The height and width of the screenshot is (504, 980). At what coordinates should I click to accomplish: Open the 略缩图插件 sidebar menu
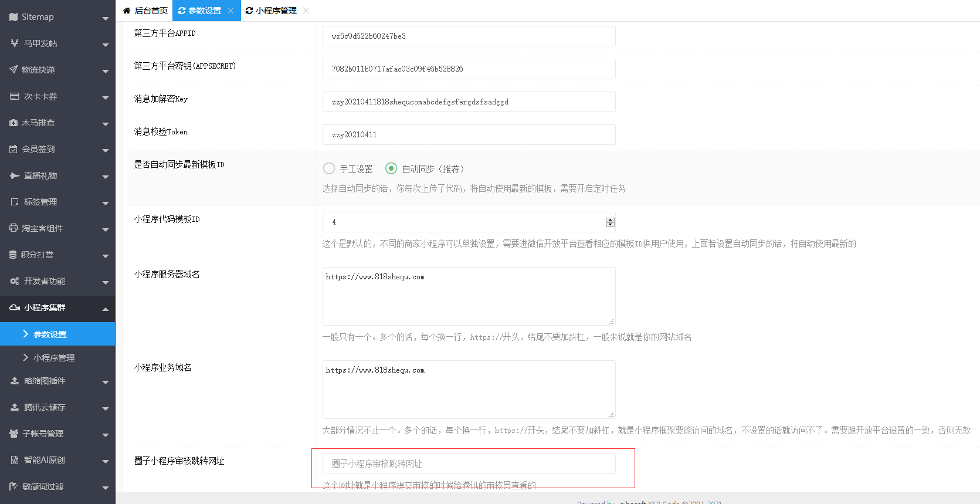(x=57, y=381)
